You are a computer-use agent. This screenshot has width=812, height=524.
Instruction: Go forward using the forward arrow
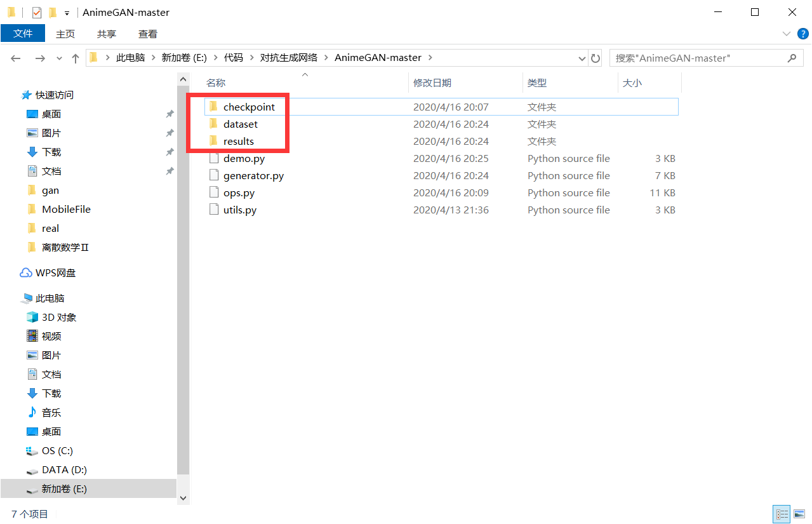pyautogui.click(x=40, y=58)
